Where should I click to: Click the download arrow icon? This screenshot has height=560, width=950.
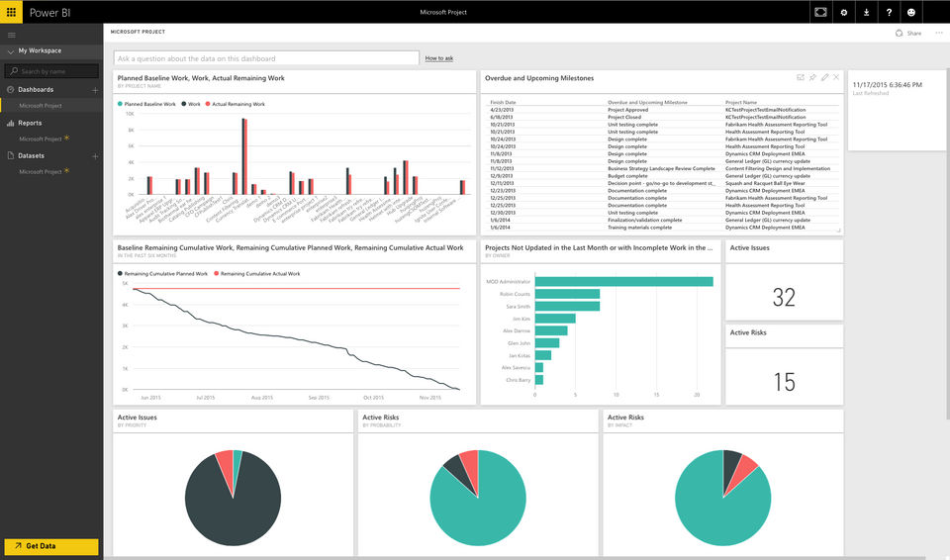point(867,12)
